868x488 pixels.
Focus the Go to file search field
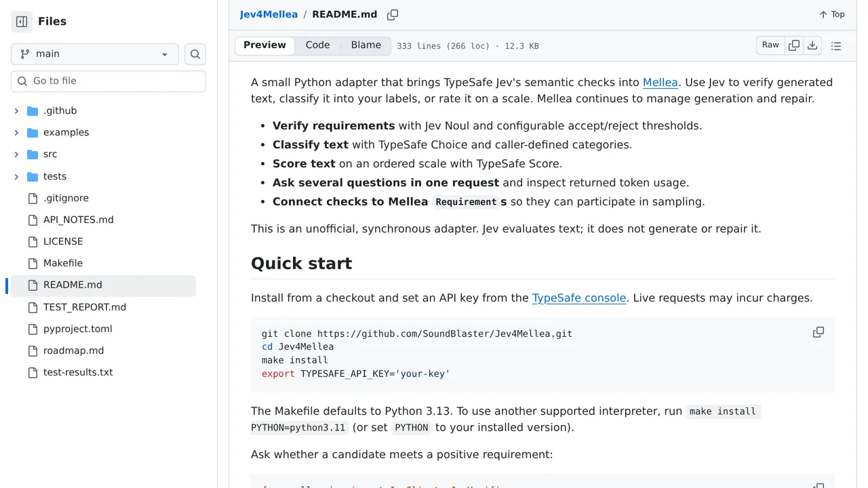108,81
